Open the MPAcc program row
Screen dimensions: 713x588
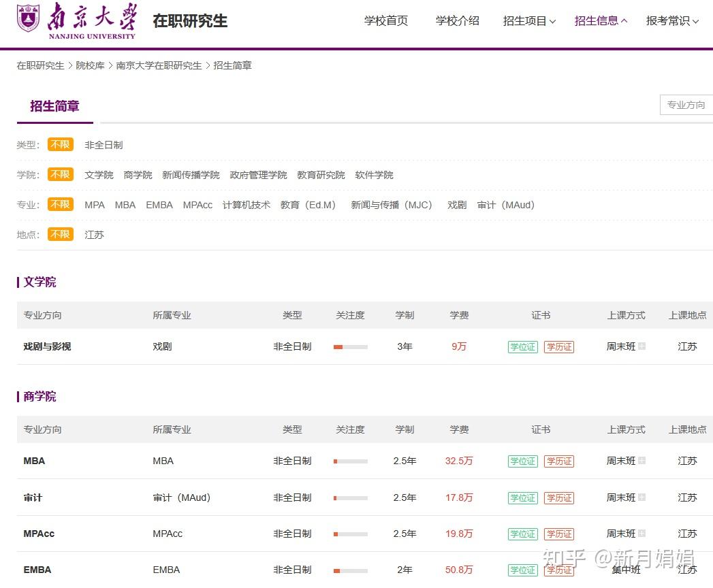(39, 534)
